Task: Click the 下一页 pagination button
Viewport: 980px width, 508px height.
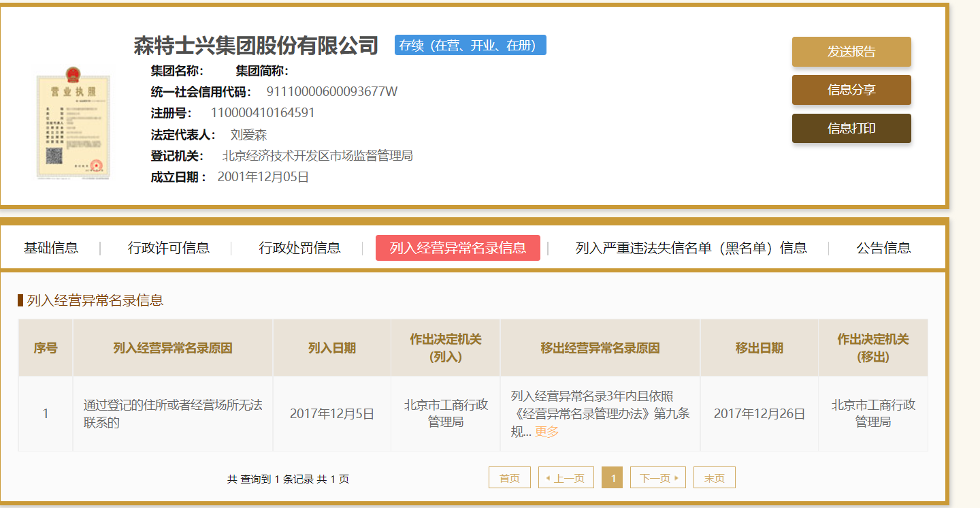Action: point(658,478)
